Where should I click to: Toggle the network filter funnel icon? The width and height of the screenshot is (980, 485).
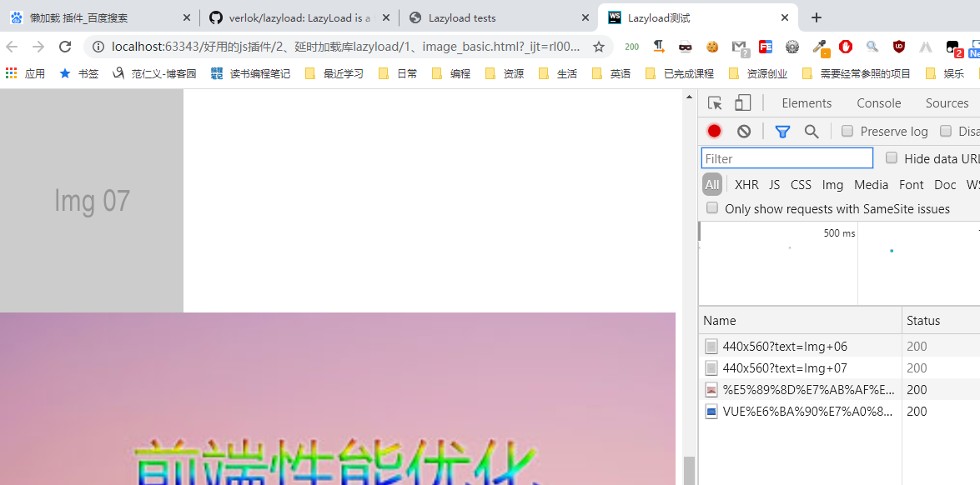click(782, 131)
